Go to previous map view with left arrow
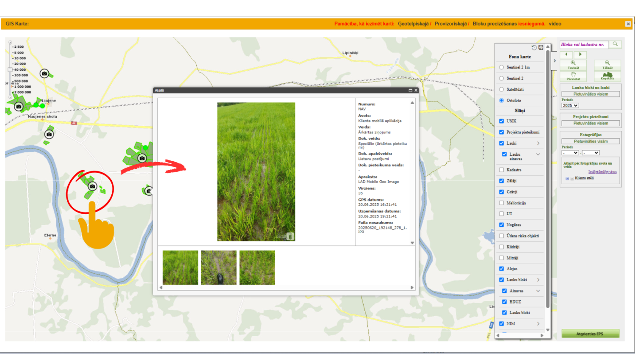This screenshot has height=364, width=635. pos(566,55)
